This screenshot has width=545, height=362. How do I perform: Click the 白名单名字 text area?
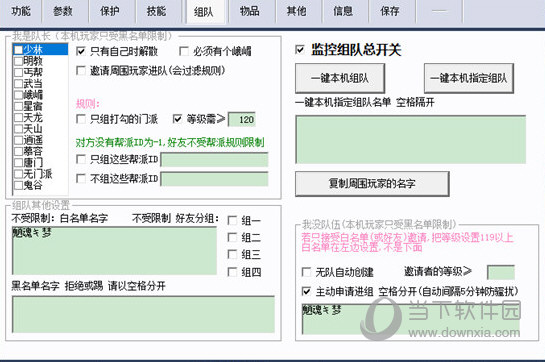(114, 250)
